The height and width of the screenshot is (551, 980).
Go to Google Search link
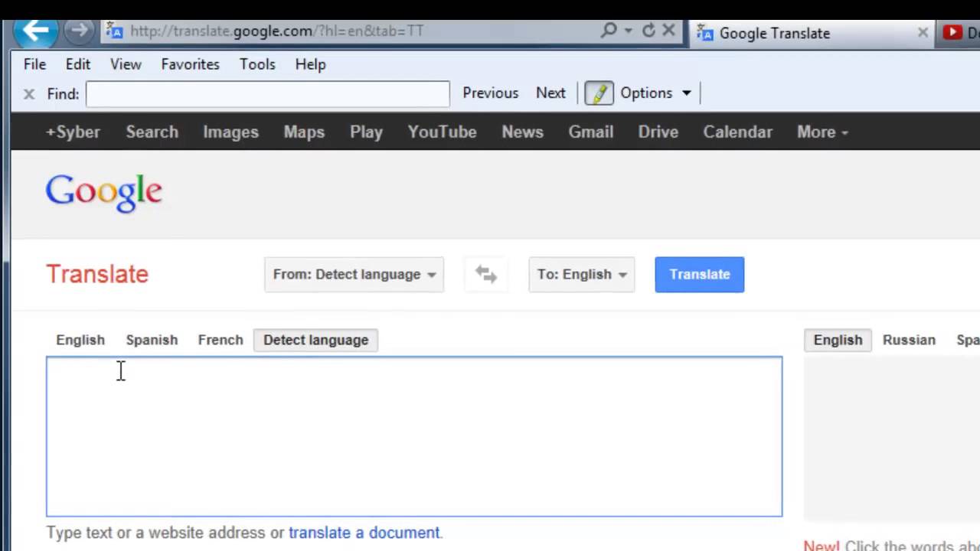[152, 132]
